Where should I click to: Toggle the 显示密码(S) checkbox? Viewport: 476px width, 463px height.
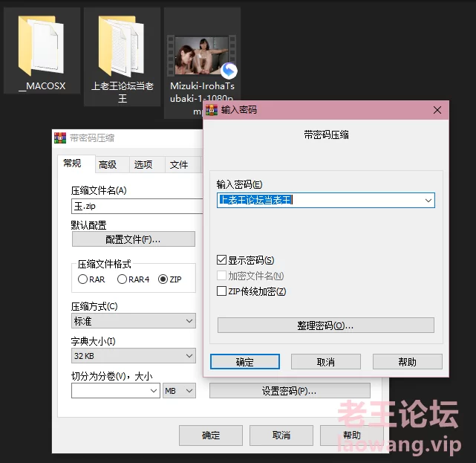pyautogui.click(x=221, y=260)
